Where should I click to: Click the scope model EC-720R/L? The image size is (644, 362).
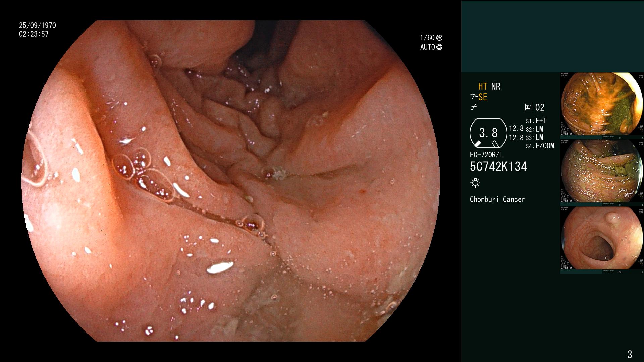(x=486, y=155)
